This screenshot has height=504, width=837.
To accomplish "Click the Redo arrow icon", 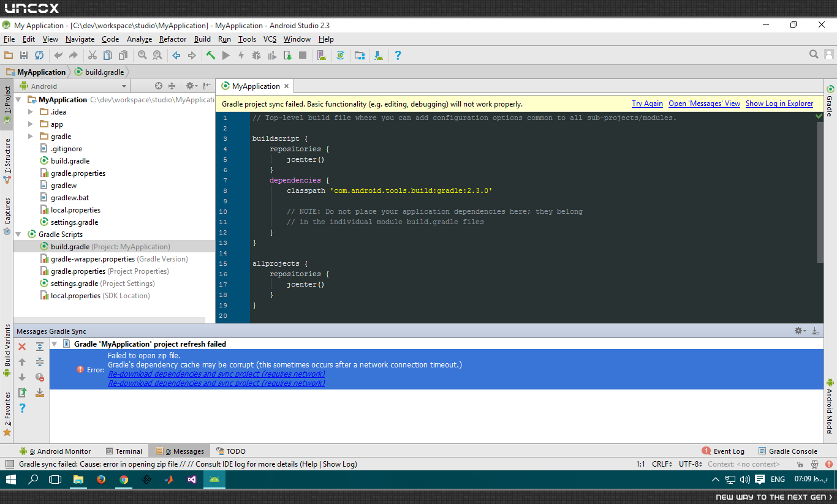I will pos(73,55).
